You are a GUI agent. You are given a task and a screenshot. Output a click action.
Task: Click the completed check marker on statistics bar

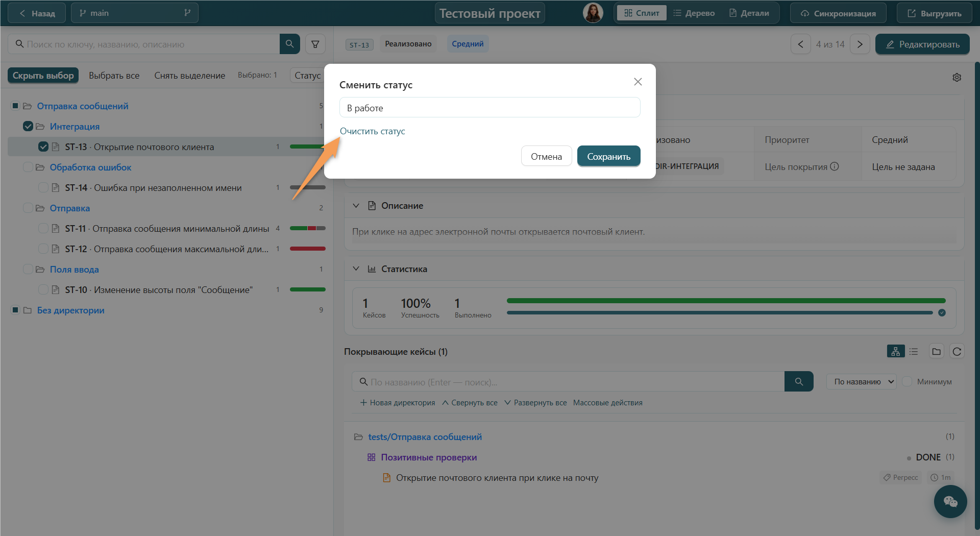tap(942, 312)
